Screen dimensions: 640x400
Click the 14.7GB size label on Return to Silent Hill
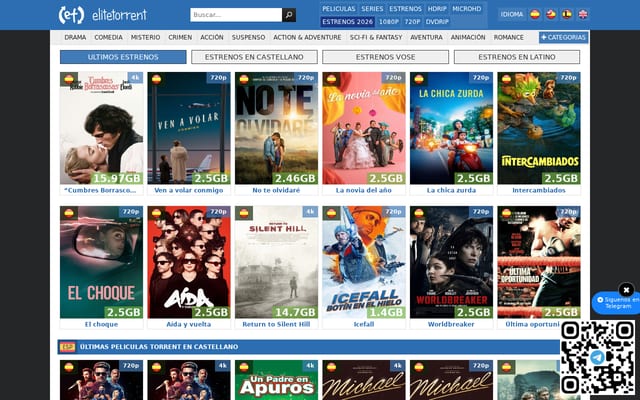pos(296,312)
